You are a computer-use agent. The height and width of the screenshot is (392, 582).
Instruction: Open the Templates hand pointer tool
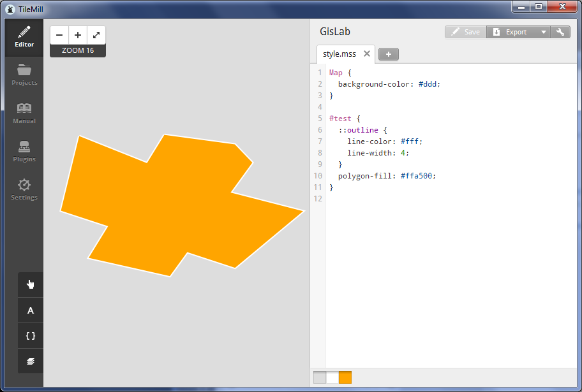pyautogui.click(x=31, y=284)
